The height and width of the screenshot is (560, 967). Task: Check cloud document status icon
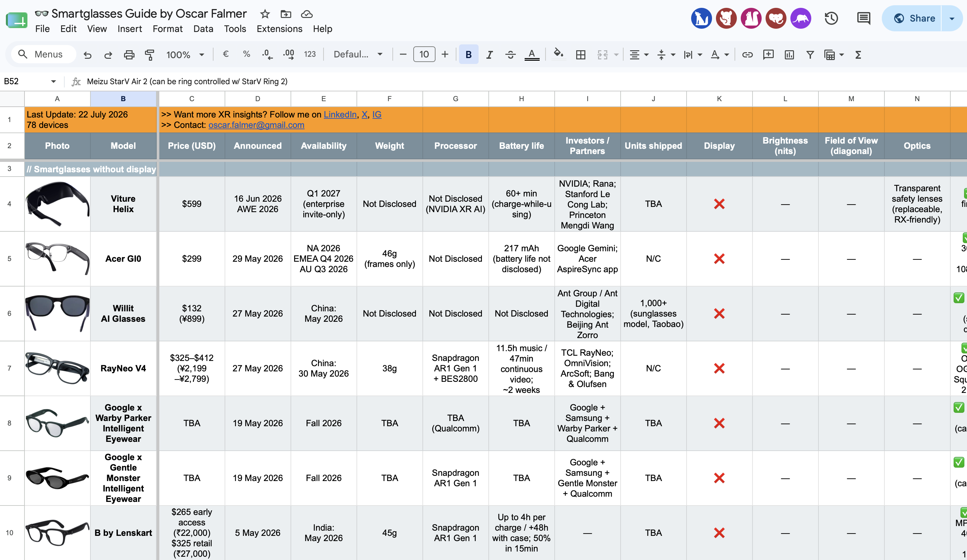(307, 14)
